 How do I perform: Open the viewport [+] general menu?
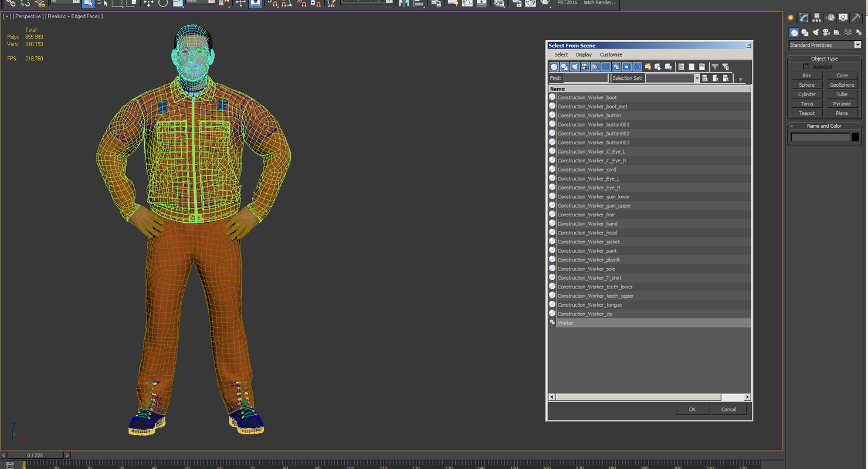coord(7,16)
